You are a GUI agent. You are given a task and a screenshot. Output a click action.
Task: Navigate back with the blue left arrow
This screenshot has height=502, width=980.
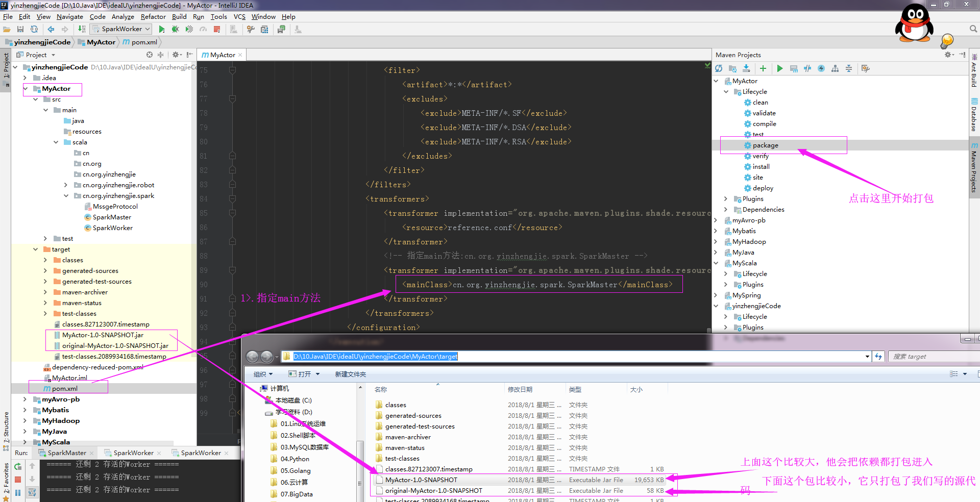tap(51, 30)
